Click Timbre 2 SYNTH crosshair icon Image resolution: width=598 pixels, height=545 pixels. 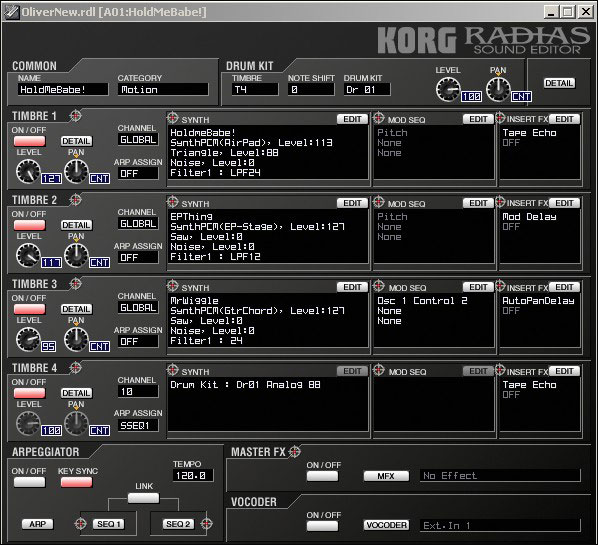click(173, 202)
